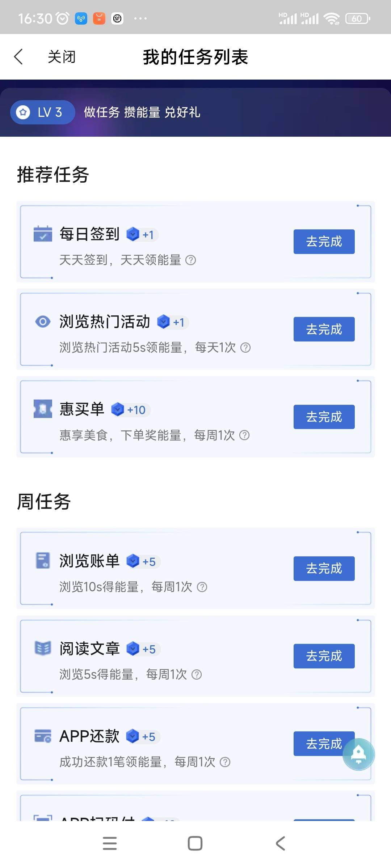This screenshot has width=391, height=868.
Task: Tap the back arrow icon in header
Action: pyautogui.click(x=18, y=57)
